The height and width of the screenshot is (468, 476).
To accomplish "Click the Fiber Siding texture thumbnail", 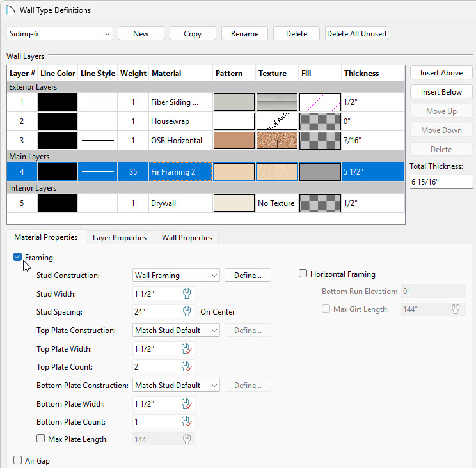I will [x=277, y=102].
